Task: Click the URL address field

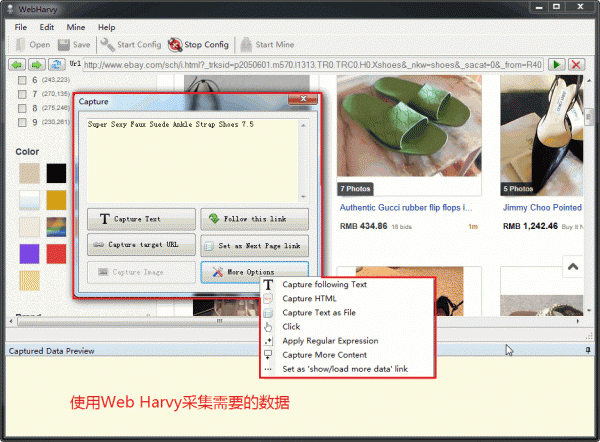Action: pyautogui.click(x=313, y=65)
